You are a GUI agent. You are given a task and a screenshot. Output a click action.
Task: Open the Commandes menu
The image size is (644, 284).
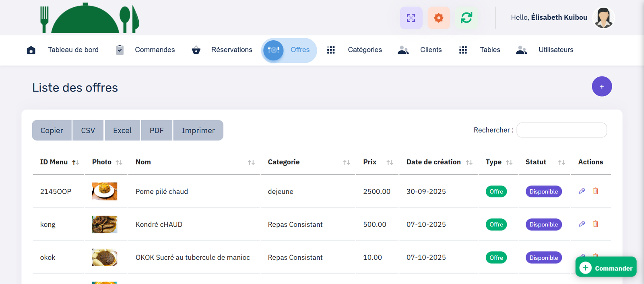(155, 50)
